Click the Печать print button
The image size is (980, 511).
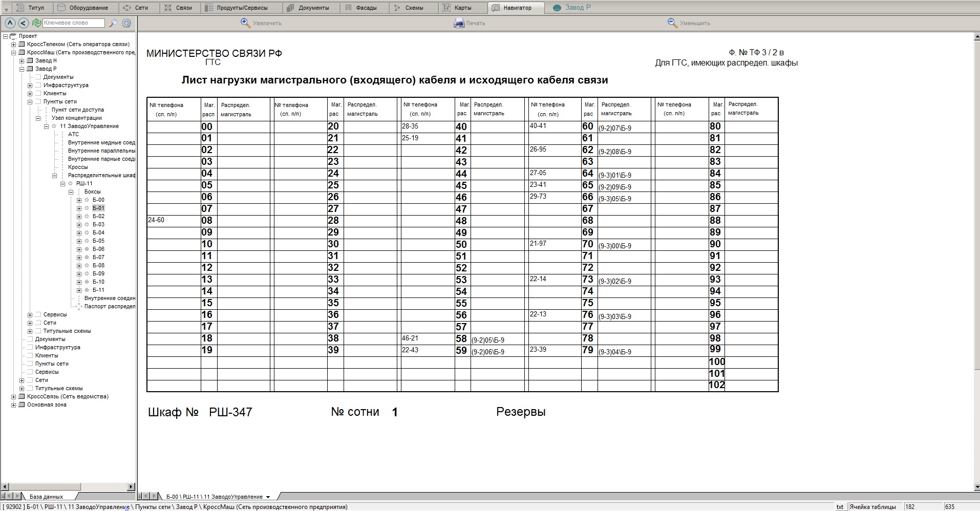click(x=470, y=23)
